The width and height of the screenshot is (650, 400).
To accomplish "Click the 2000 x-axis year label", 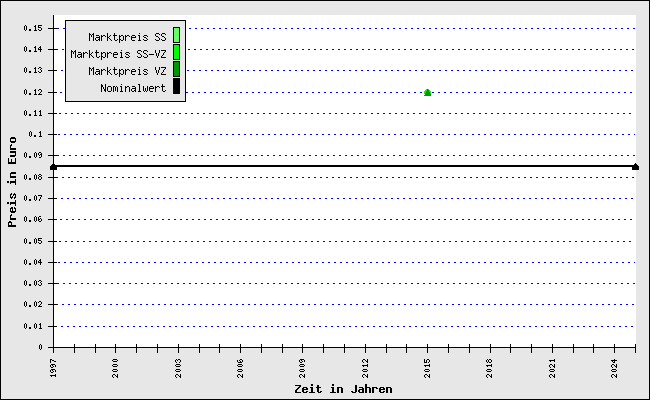I will point(116,368).
